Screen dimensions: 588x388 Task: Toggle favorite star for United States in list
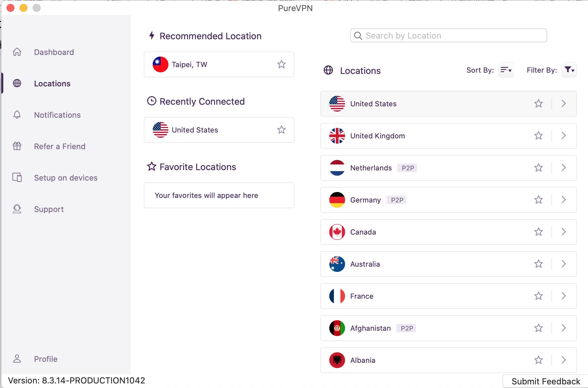click(x=539, y=103)
